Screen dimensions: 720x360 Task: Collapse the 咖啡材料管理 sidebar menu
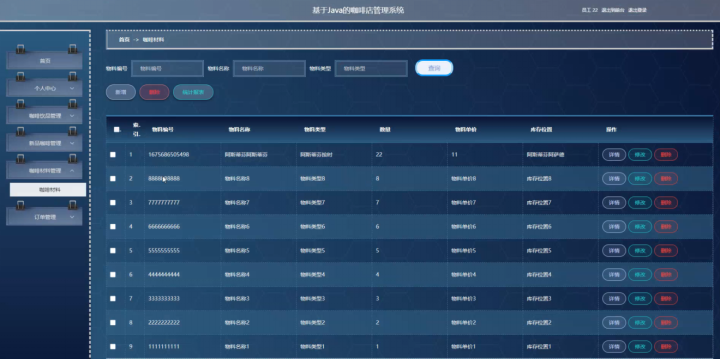(44, 170)
